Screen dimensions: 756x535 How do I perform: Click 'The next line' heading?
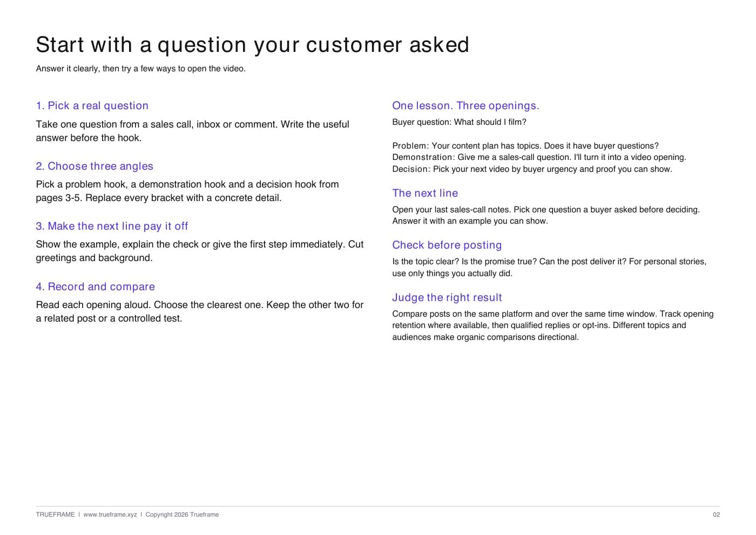(425, 193)
